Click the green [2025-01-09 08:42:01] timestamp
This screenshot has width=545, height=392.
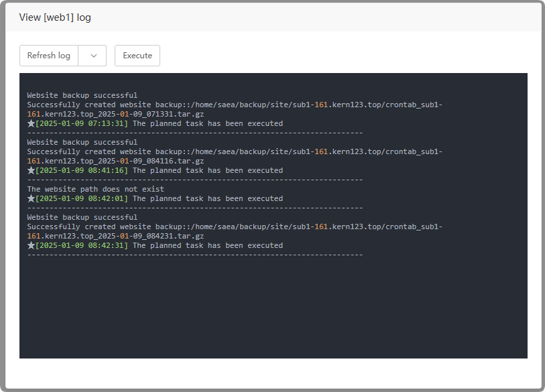81,198
